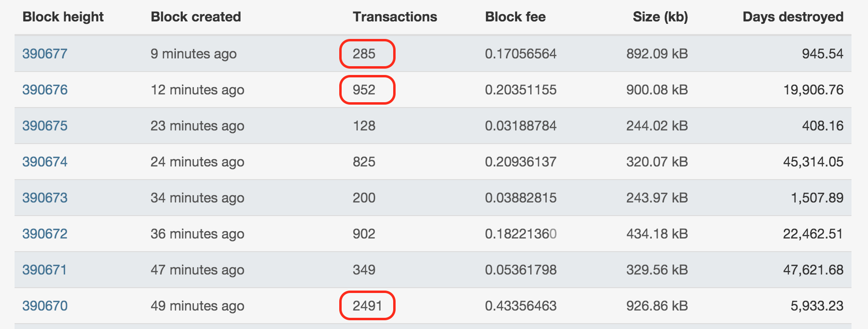Click the Block height column header
Viewport: 868px width, 329px height.
(x=63, y=17)
